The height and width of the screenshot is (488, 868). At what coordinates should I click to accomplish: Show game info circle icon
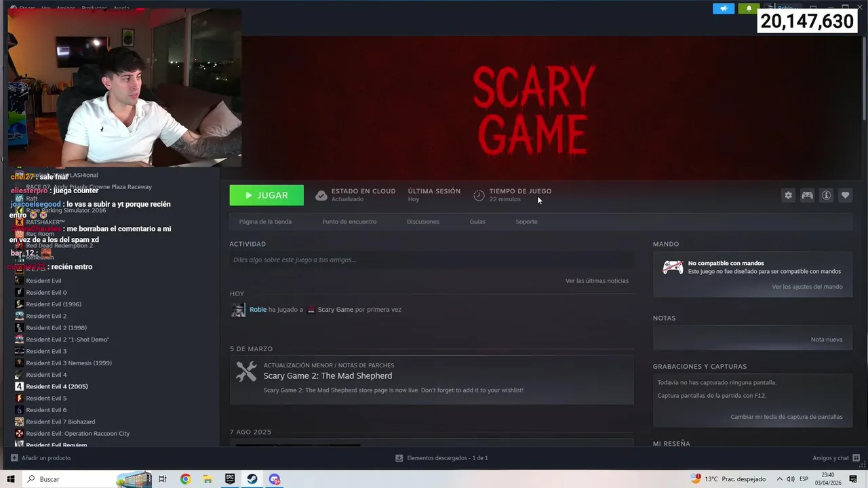point(826,195)
